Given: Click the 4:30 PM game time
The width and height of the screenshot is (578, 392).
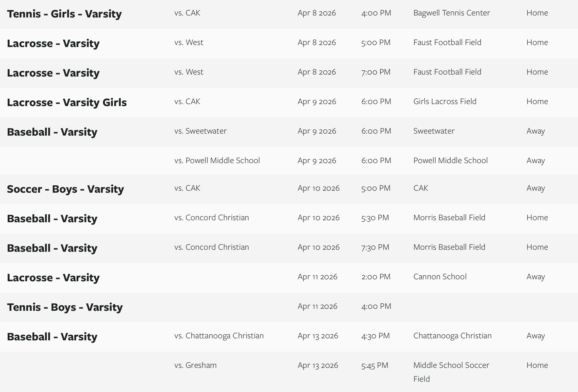Looking at the screenshot, I should click(375, 336).
